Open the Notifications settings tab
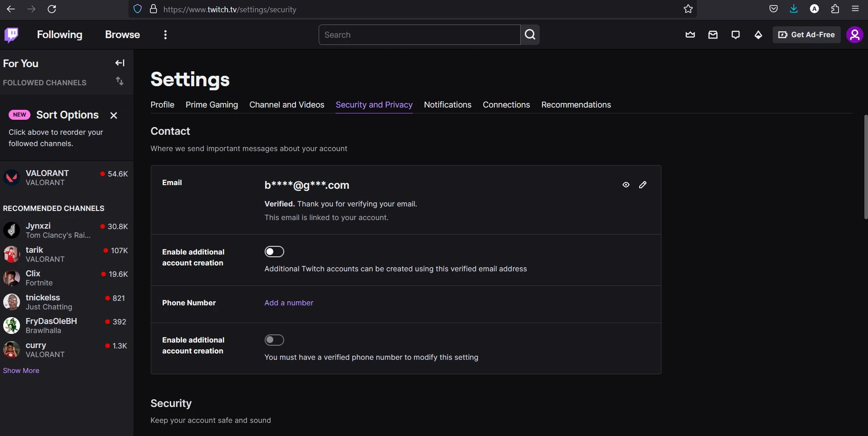This screenshot has width=868, height=436. (x=448, y=105)
